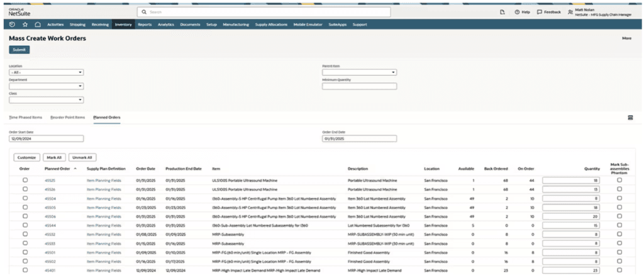Click the Submit button
644x280 pixels.
pyautogui.click(x=19, y=50)
